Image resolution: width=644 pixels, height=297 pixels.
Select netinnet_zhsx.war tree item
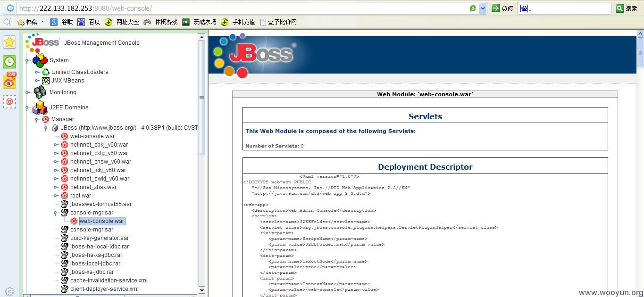coord(93,187)
